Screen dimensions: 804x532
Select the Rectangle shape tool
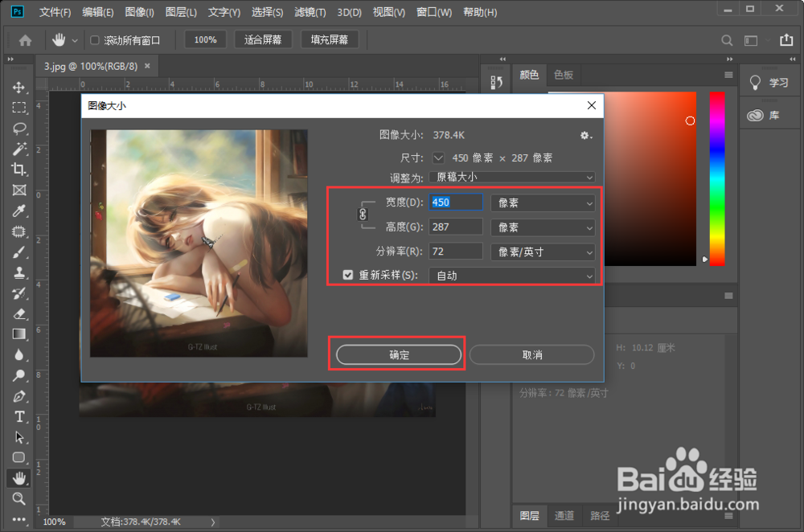pyautogui.click(x=19, y=457)
